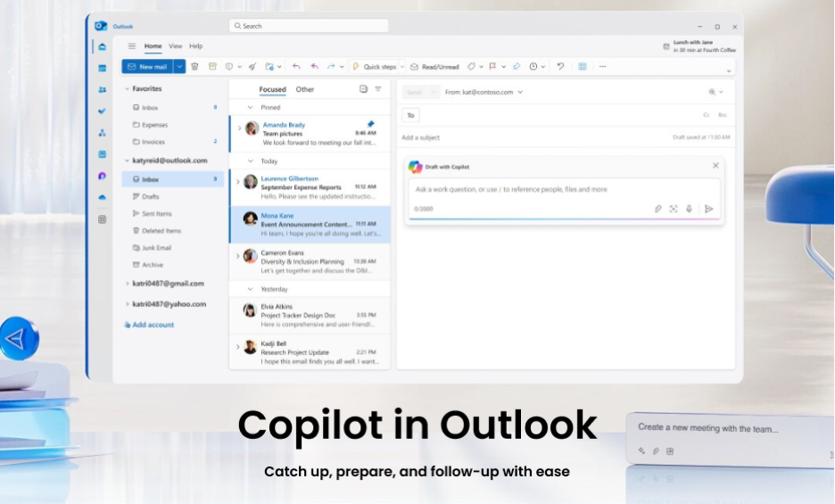
Task: Toggle the hamburger navigation pane button
Action: pyautogui.click(x=131, y=46)
